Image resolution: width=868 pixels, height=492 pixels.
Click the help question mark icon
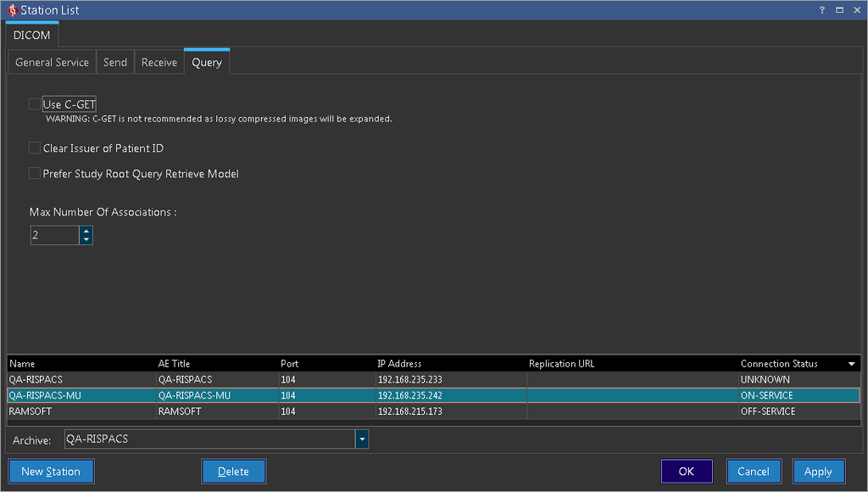(821, 10)
